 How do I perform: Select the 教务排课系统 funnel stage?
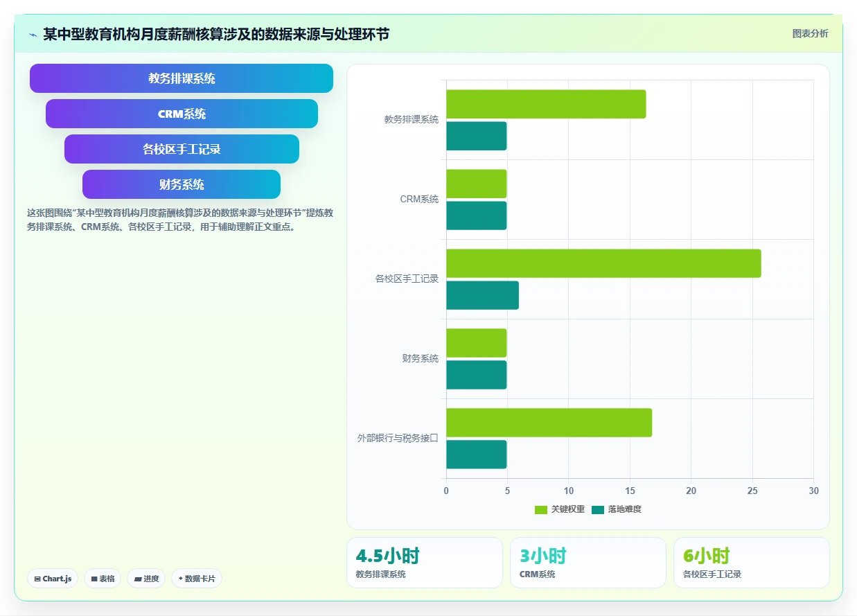(182, 78)
